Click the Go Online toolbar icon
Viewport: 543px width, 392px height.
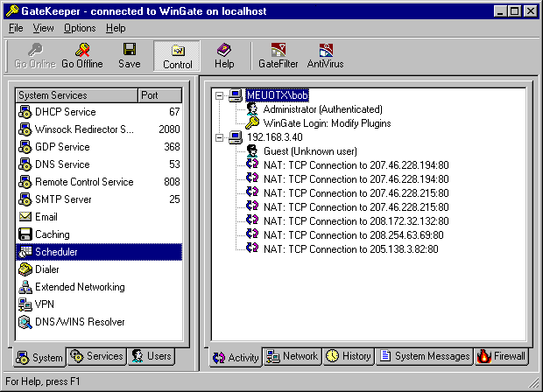(x=36, y=50)
